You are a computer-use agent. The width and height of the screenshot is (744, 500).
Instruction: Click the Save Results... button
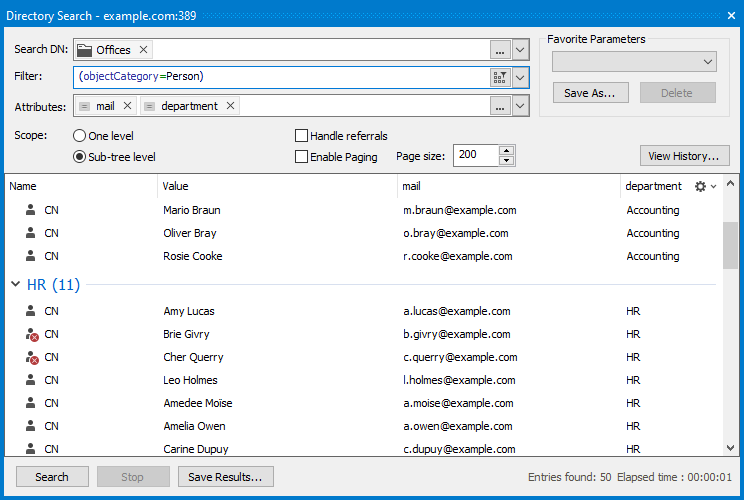point(225,477)
